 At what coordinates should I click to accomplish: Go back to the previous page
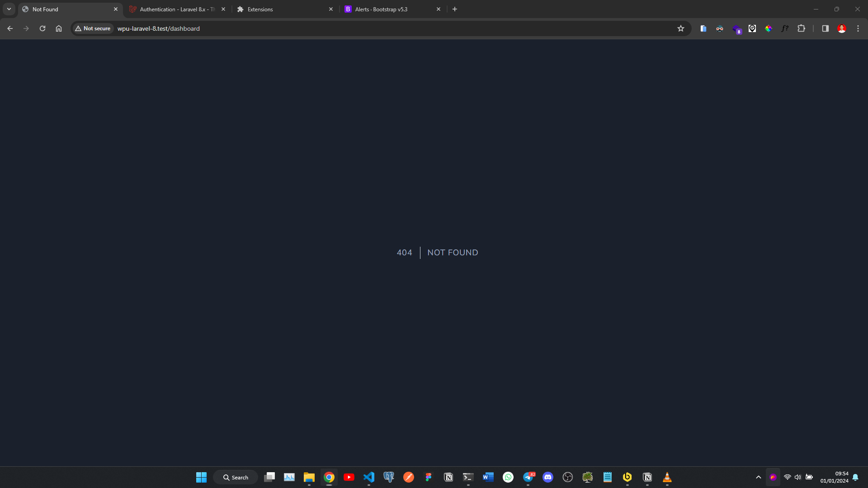click(10, 28)
